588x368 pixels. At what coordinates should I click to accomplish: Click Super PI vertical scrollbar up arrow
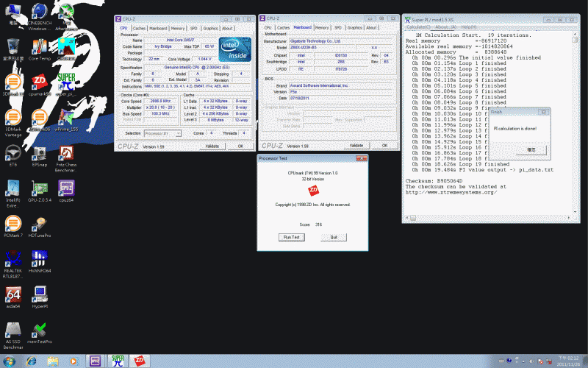tap(575, 35)
